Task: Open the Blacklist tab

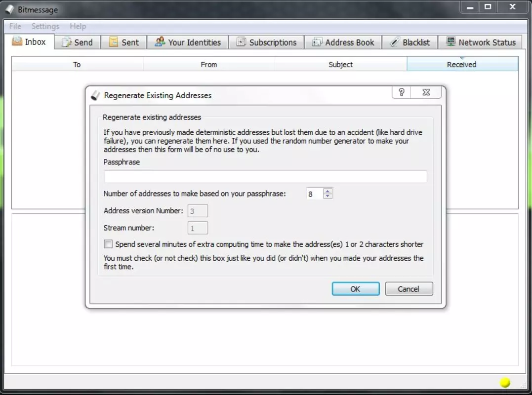Action: click(x=410, y=42)
